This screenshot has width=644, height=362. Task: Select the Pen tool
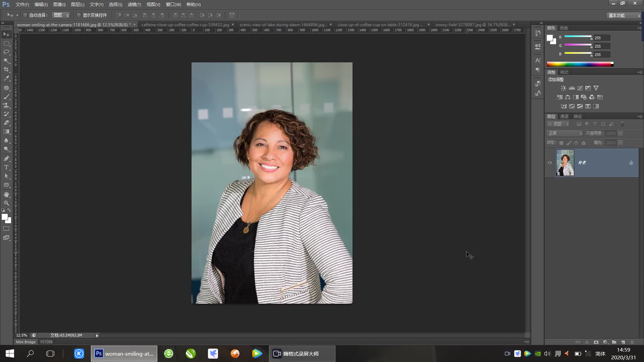[6, 159]
